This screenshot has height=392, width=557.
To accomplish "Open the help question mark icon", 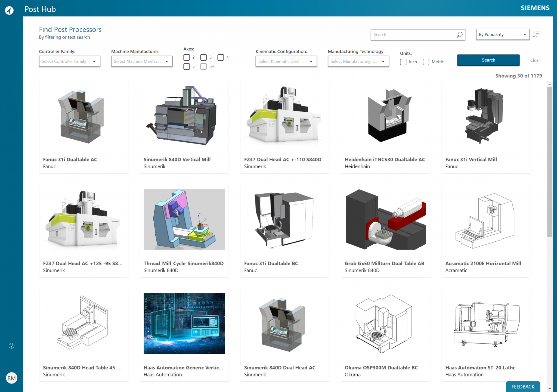I will [x=11, y=346].
